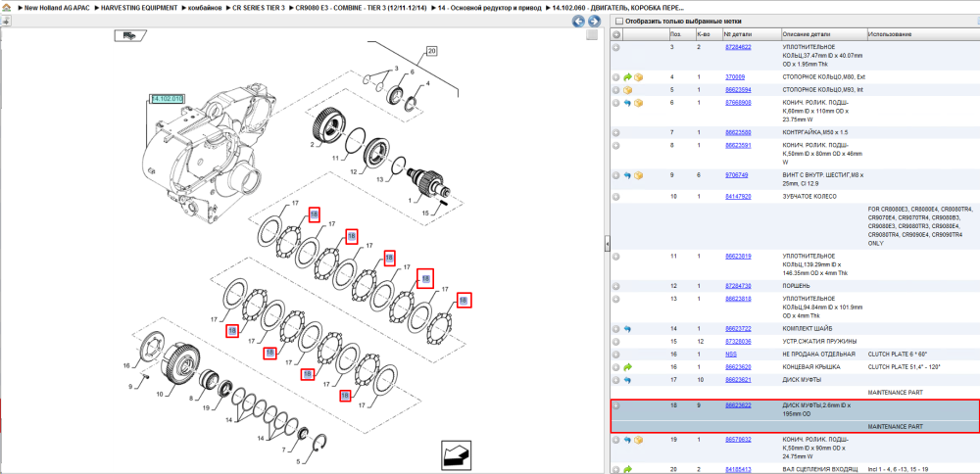Click the green arrow icon for part 84185413
This screenshot has height=474, width=980.
628,469
